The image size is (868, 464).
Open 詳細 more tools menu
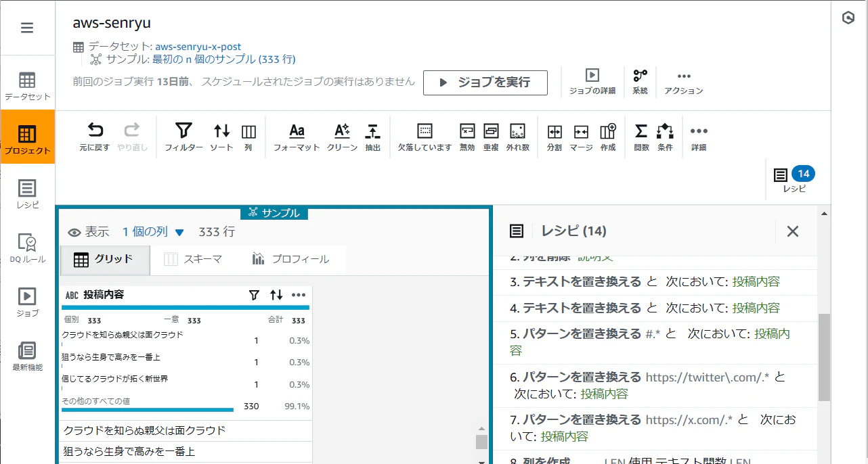(699, 137)
